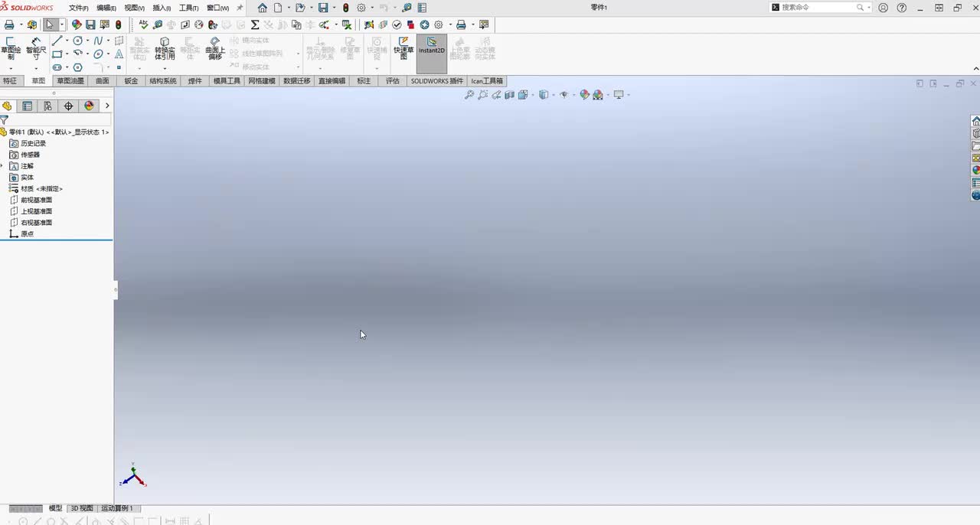980x525 pixels.
Task: Switch to the 3D 视图 bottom tab
Action: point(81,508)
